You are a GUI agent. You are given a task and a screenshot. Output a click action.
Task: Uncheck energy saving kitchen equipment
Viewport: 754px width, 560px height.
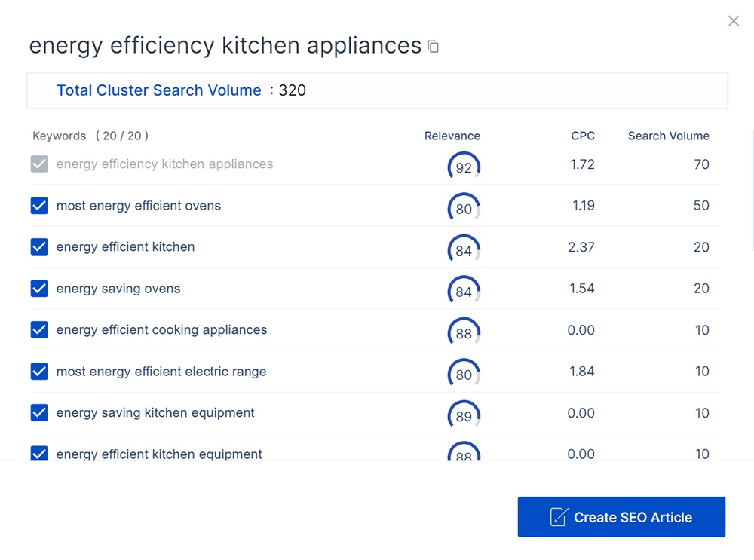(39, 412)
